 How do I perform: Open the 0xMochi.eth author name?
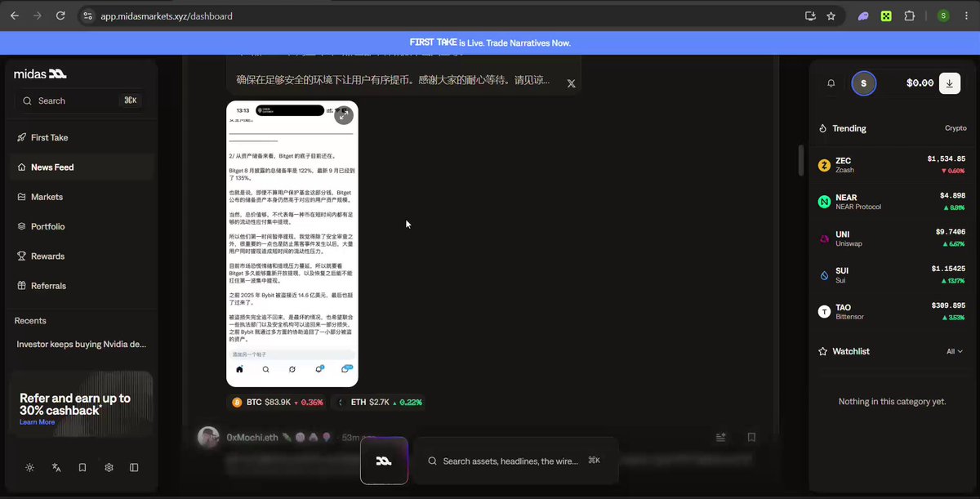[254, 437]
